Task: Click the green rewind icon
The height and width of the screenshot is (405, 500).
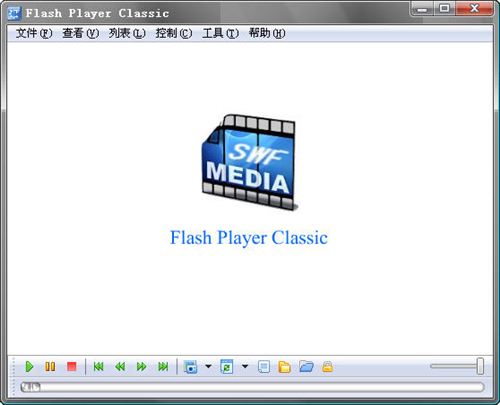Action: [x=120, y=367]
